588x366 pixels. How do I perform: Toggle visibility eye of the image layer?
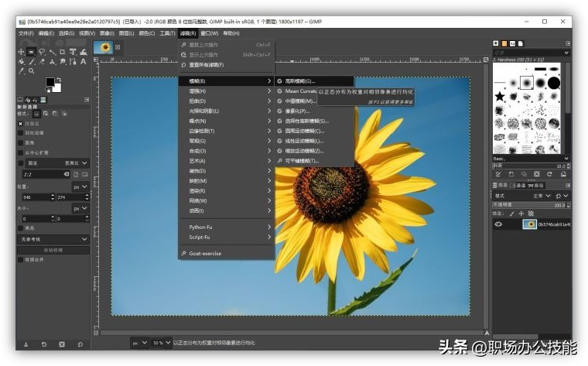[x=499, y=224]
